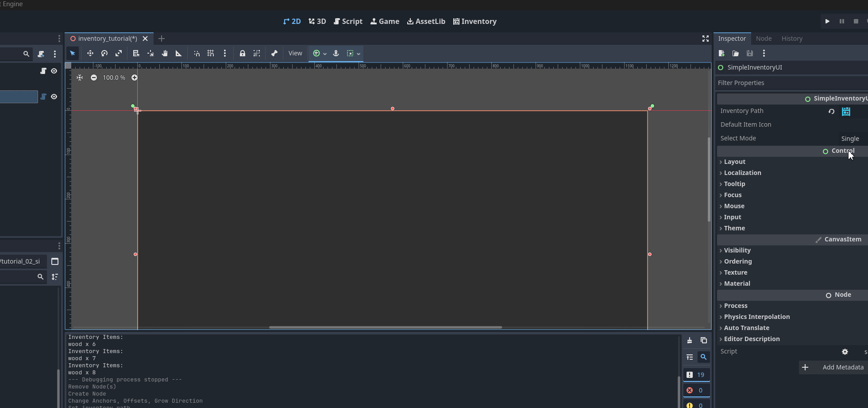Activate the Scale Mode tool
The image size is (868, 408).
point(119,53)
